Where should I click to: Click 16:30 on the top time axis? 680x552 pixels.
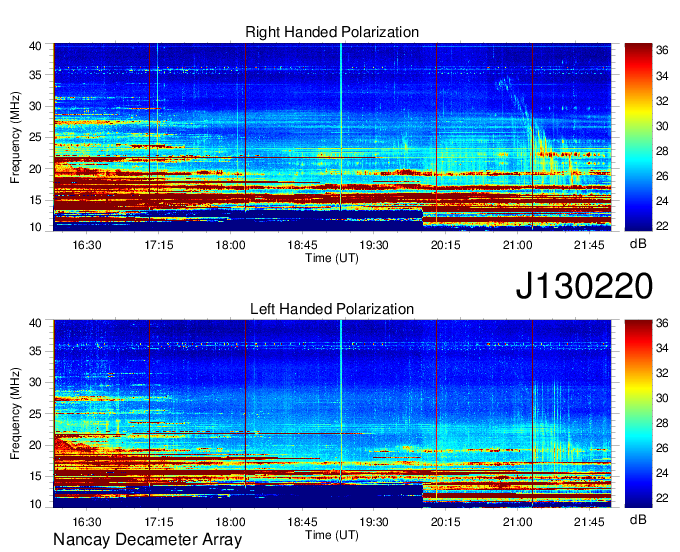pos(87,245)
